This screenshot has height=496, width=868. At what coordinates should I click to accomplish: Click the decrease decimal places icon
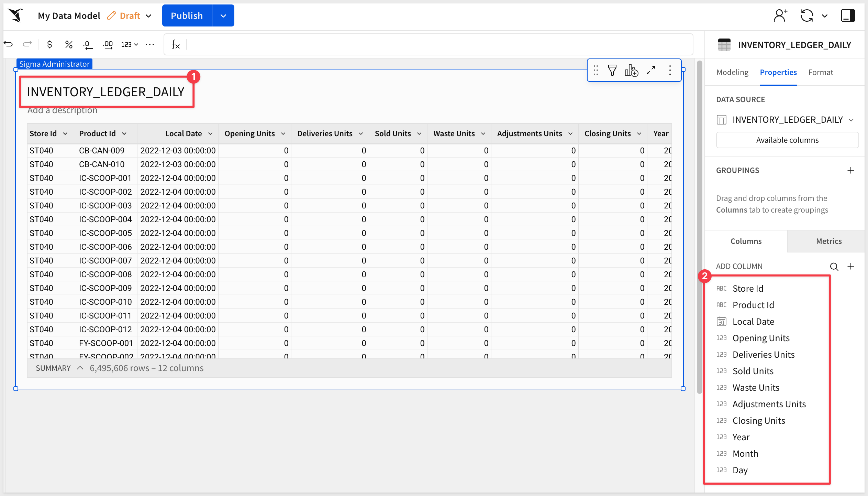88,45
